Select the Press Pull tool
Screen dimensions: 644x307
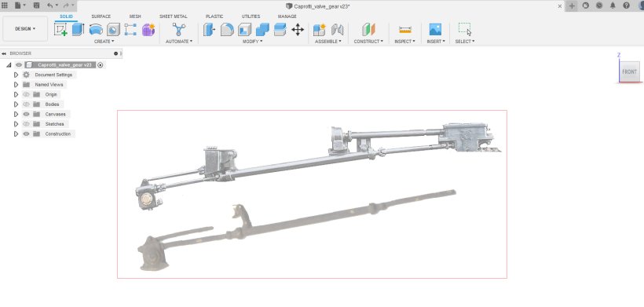click(x=210, y=30)
